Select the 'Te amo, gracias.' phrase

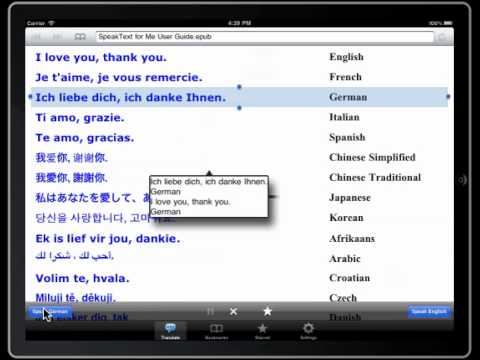[x=85, y=138]
